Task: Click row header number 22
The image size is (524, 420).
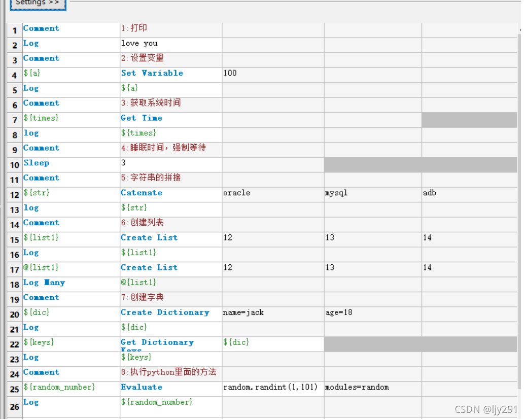Action: click(x=15, y=344)
